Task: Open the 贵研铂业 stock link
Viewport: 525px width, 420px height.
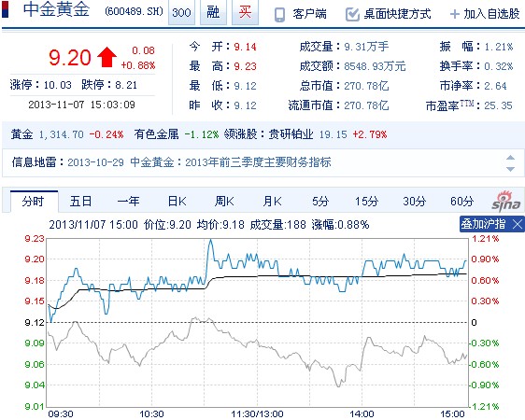Action: click(291, 134)
